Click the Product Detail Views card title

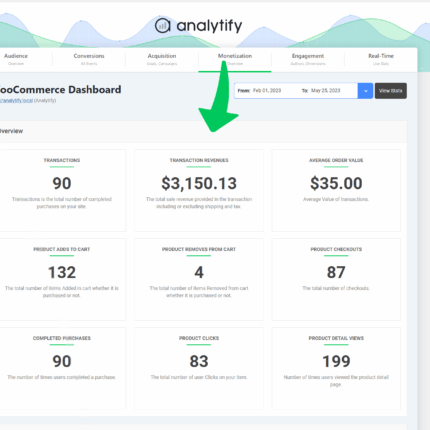(336, 338)
